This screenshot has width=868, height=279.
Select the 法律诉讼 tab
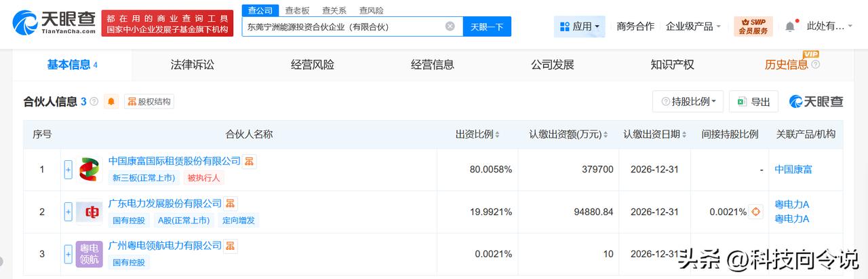pos(193,64)
